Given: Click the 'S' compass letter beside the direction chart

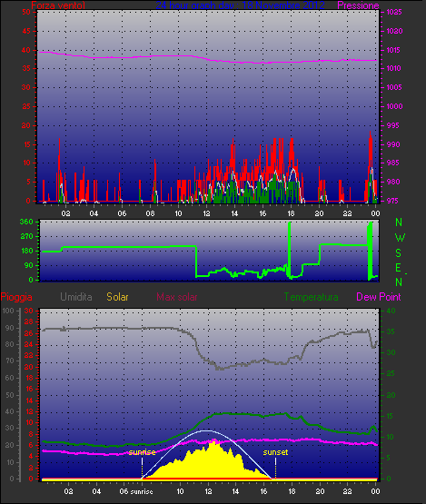Looking at the screenshot, I should pyautogui.click(x=398, y=253).
